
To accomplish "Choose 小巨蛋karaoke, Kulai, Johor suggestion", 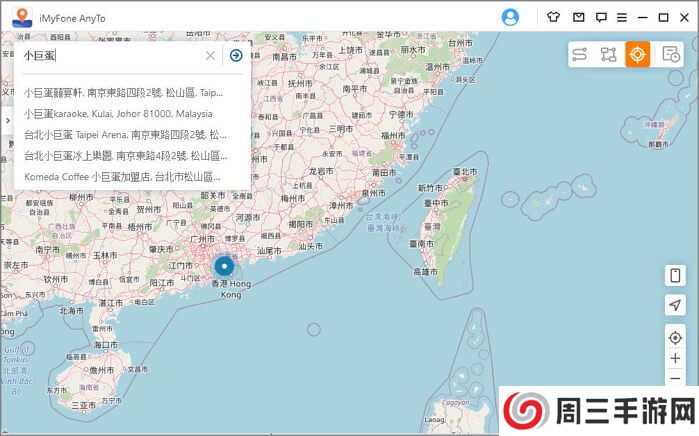I will tap(120, 113).
